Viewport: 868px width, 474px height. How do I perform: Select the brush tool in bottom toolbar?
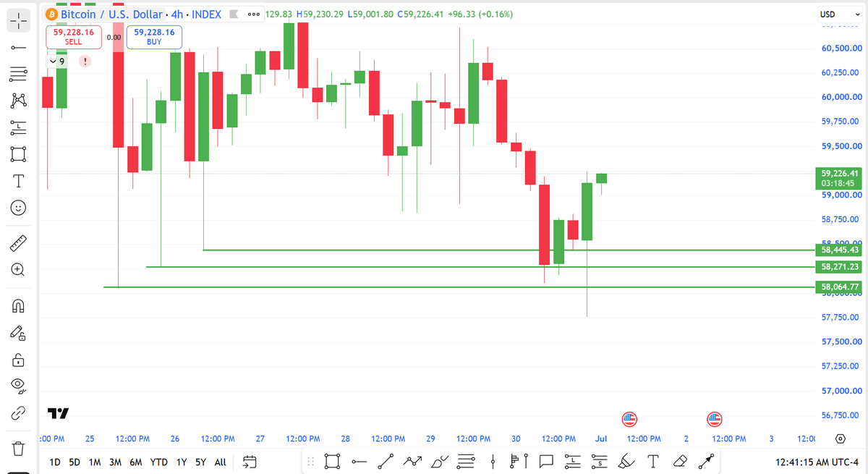(439, 460)
